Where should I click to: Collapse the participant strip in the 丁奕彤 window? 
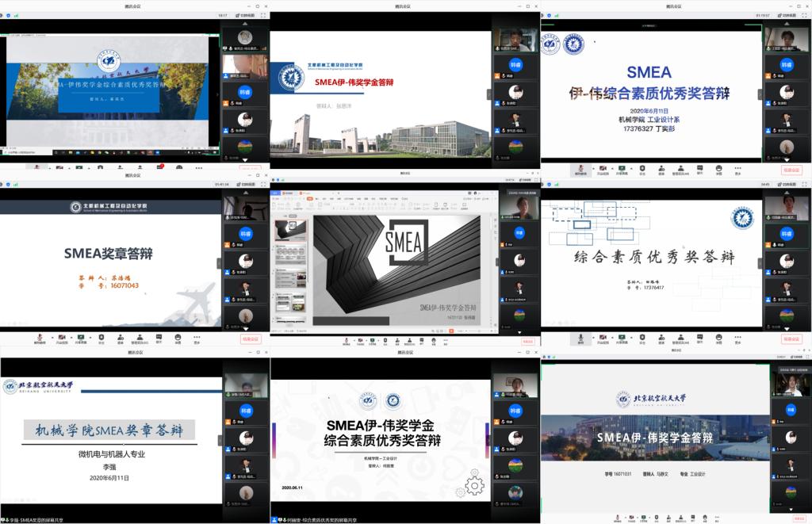tap(760, 94)
